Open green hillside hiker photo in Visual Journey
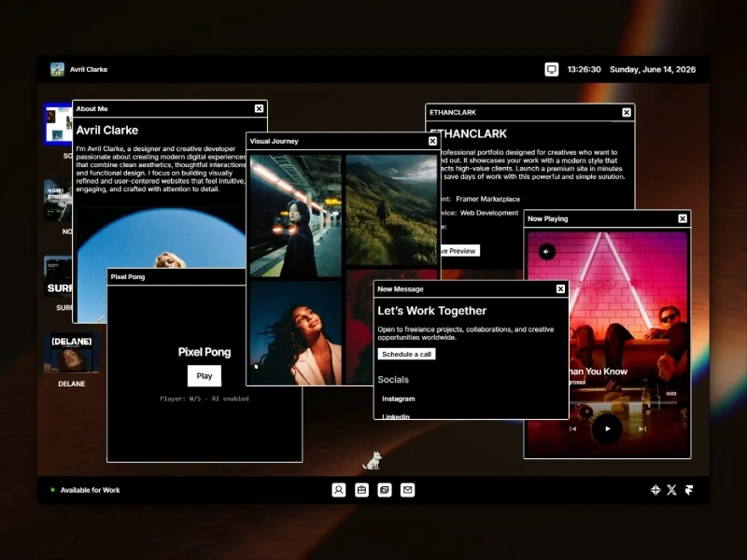Viewport: 747px width, 560px height. click(391, 210)
